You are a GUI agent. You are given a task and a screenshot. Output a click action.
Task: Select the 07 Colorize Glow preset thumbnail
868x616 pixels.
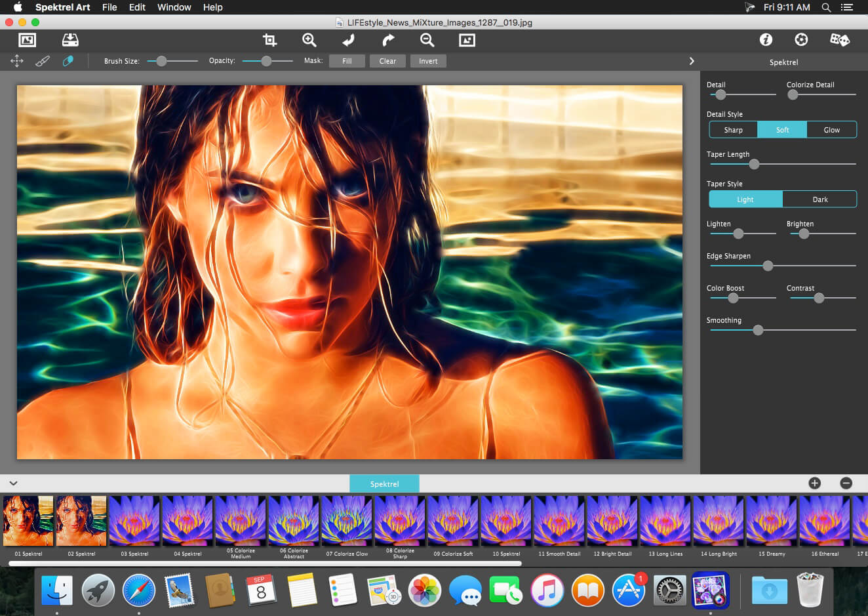pyautogui.click(x=347, y=521)
